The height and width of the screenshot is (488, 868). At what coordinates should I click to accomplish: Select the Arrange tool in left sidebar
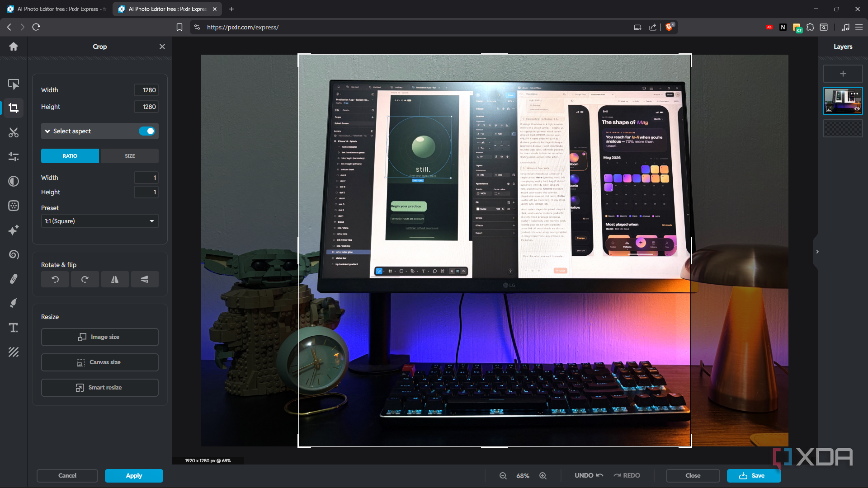coord(14,84)
